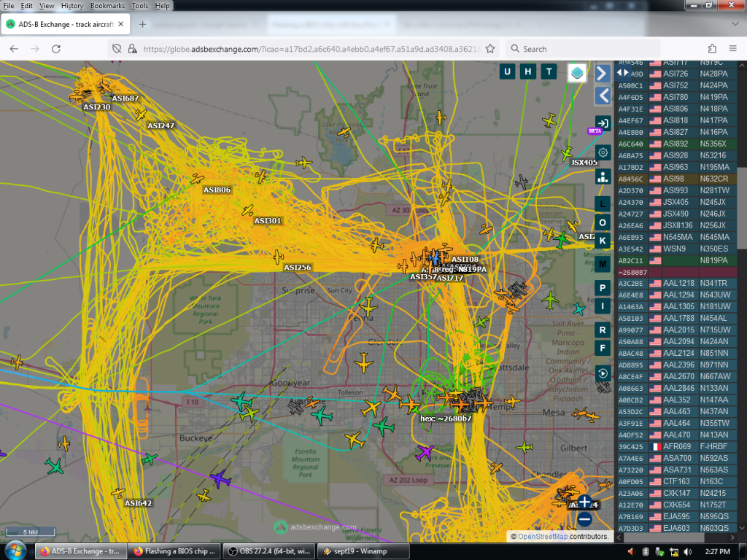Screen dimensions: 747x560
Task: Focus the Search input field
Action: [x=583, y=49]
